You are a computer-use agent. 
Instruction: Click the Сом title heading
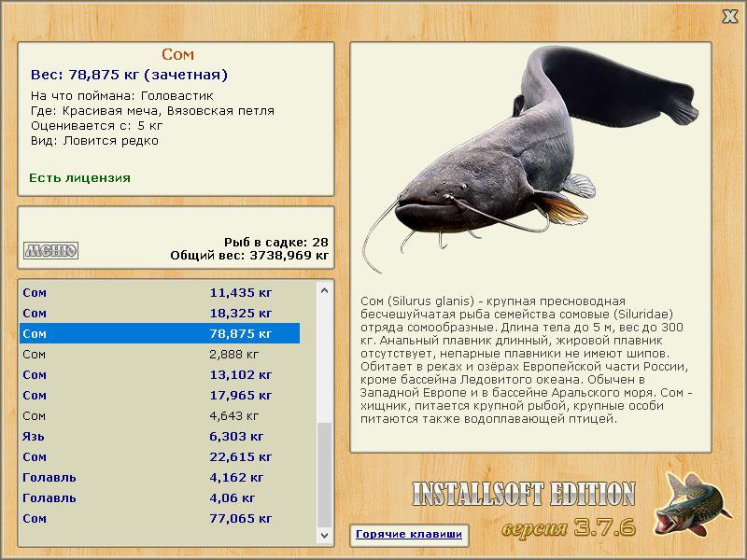(x=177, y=54)
